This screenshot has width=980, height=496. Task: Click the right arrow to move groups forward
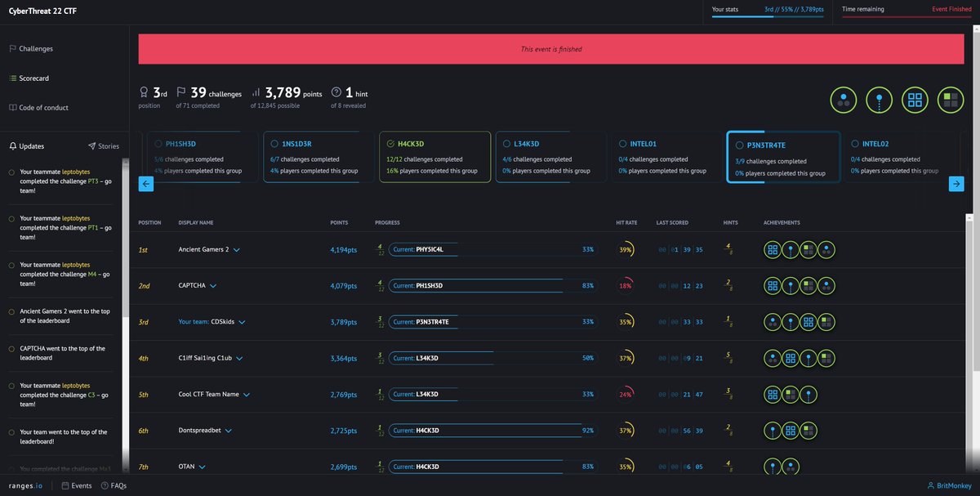point(956,185)
